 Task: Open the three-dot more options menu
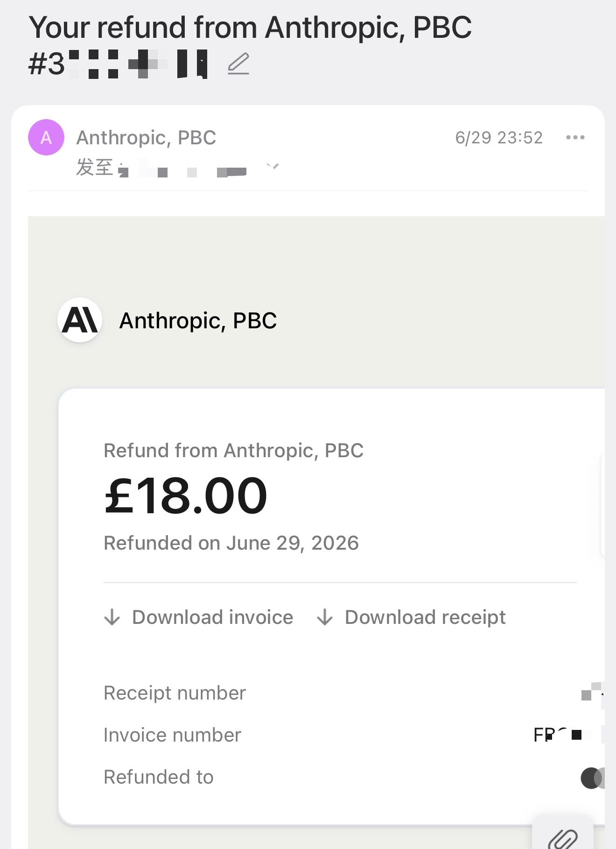tap(575, 137)
